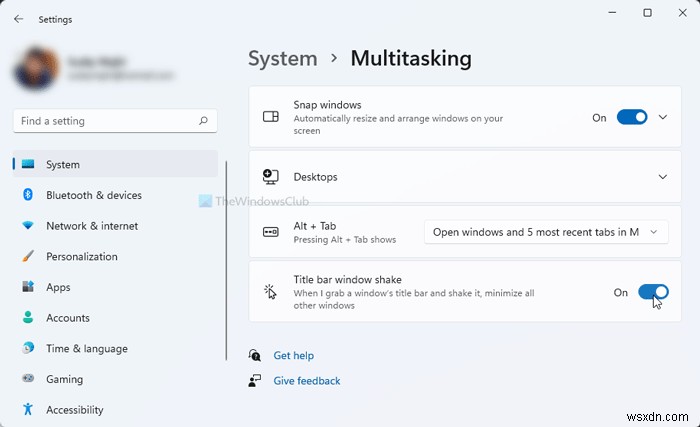Viewport: 700px width, 427px height.
Task: Open Apps settings category
Action: click(x=58, y=287)
